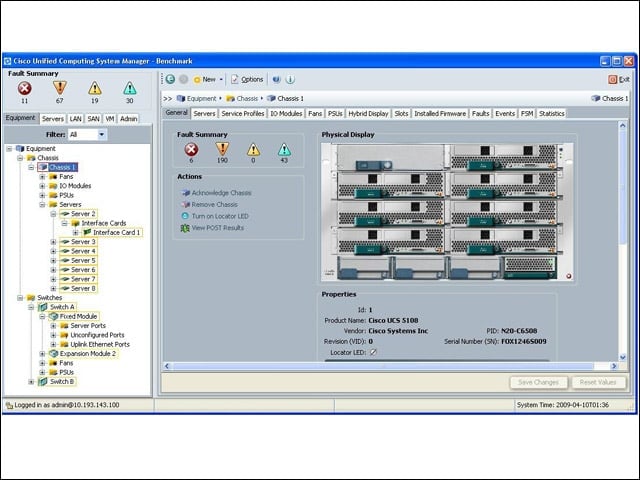Image resolution: width=640 pixels, height=480 pixels.
Task: Select Server 7 in the tree
Action: [x=78, y=279]
